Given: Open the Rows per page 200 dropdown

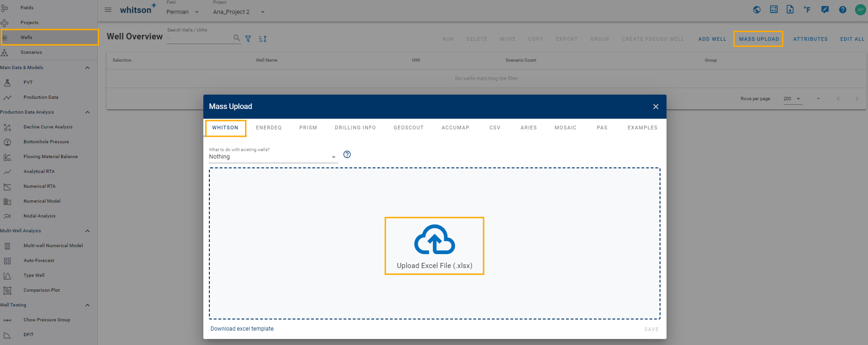Looking at the screenshot, I should coord(793,99).
